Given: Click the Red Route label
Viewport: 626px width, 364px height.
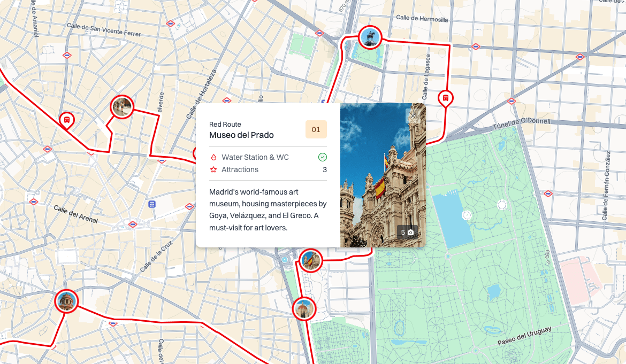Looking at the screenshot, I should [x=225, y=125].
